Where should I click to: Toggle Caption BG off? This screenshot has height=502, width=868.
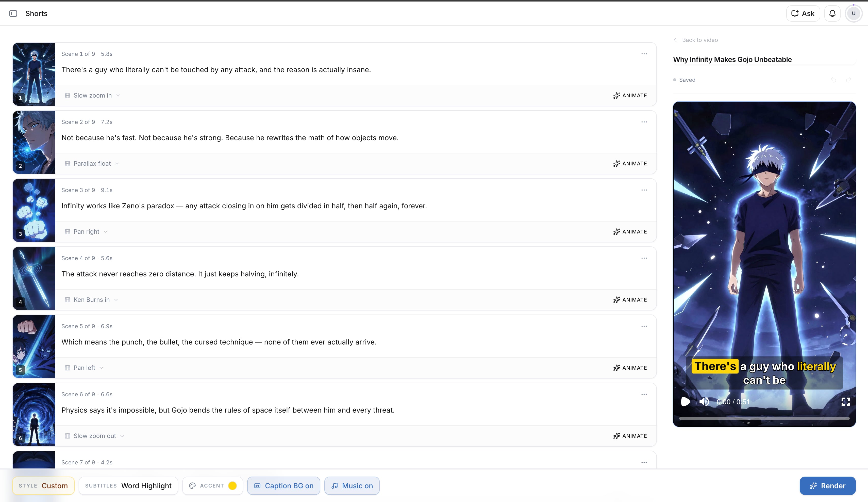tap(283, 486)
